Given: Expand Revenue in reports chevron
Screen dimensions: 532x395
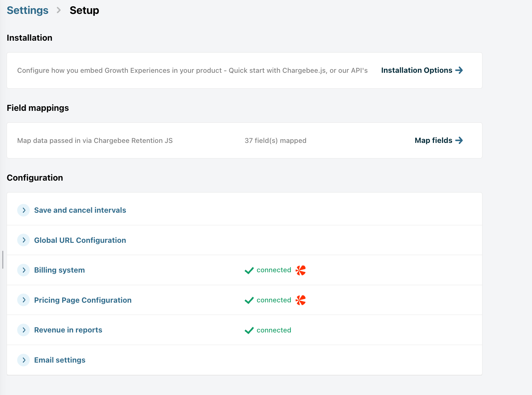Looking at the screenshot, I should pyautogui.click(x=23, y=330).
